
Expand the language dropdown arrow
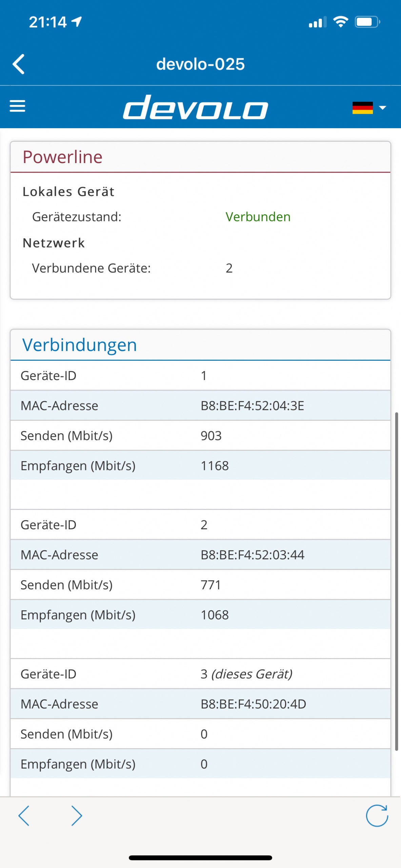382,108
